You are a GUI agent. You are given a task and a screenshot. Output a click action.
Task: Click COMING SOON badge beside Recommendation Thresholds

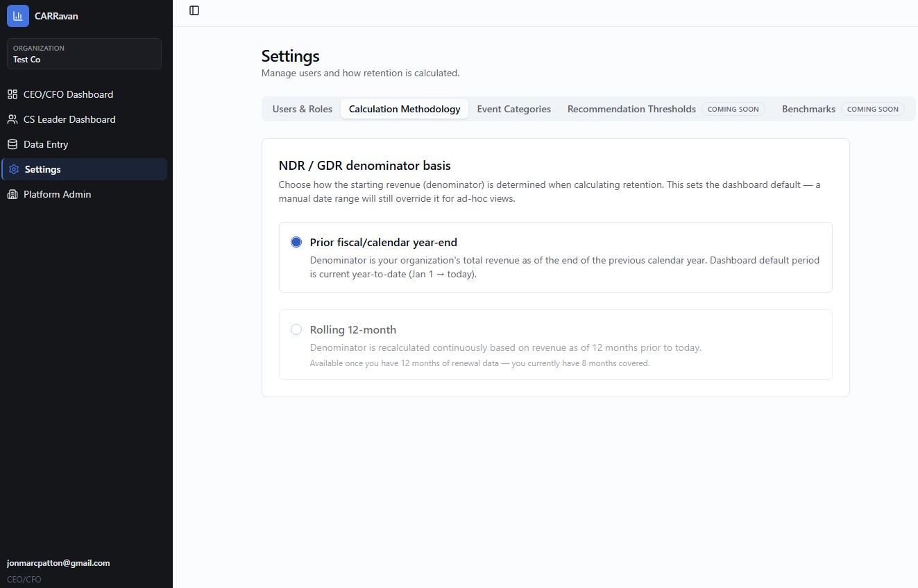pos(733,109)
